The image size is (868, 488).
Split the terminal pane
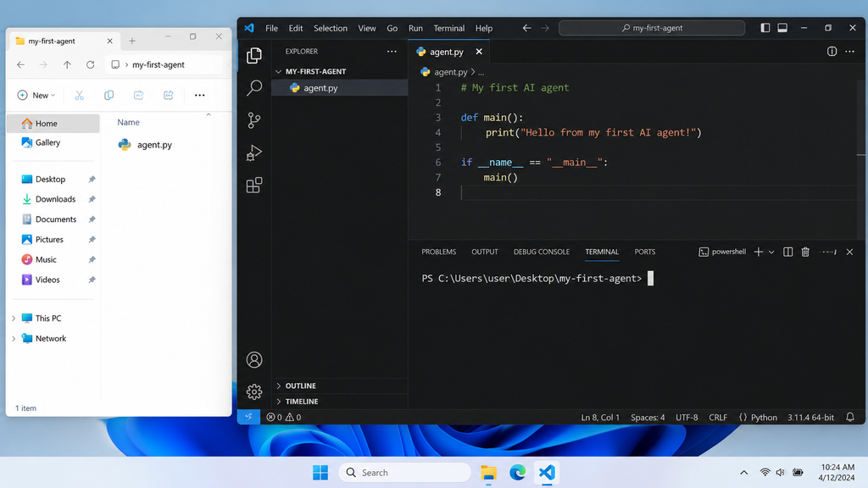click(x=787, y=252)
